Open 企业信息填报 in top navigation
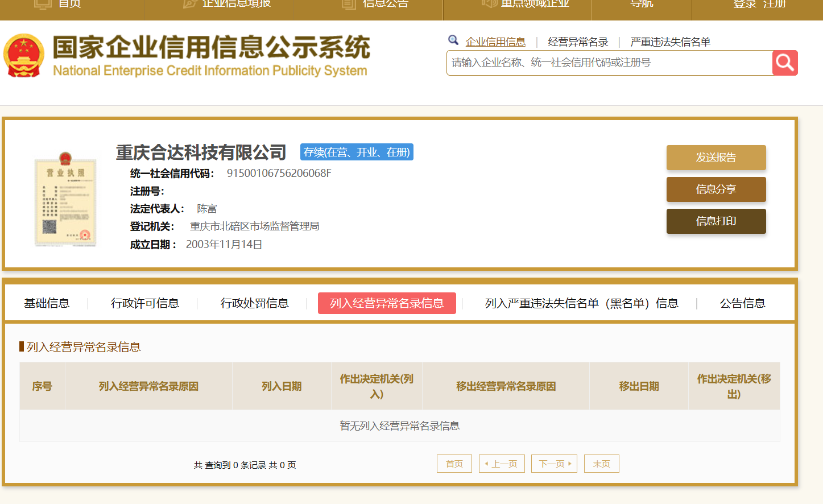 (237, 5)
